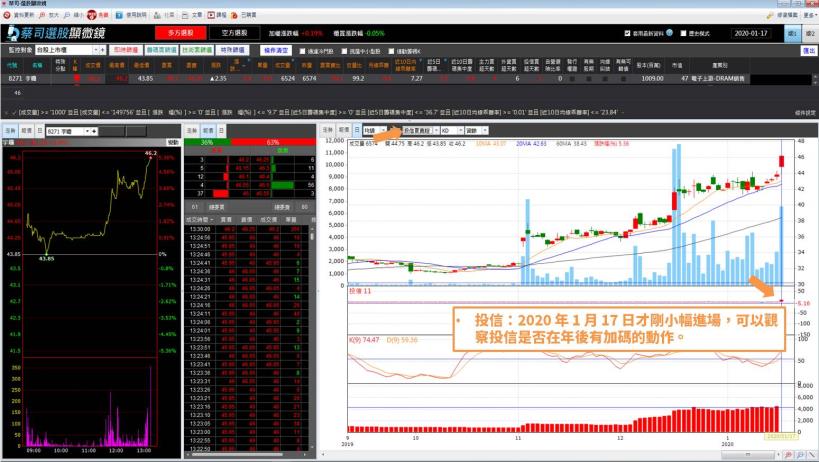The height and width of the screenshot is (462, 819).
Task: Click the rightmost chart tool icon at bottom right
Action: [812, 456]
